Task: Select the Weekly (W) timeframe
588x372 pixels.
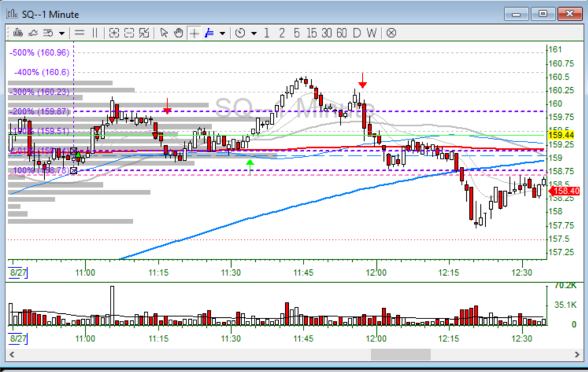Action: (371, 33)
